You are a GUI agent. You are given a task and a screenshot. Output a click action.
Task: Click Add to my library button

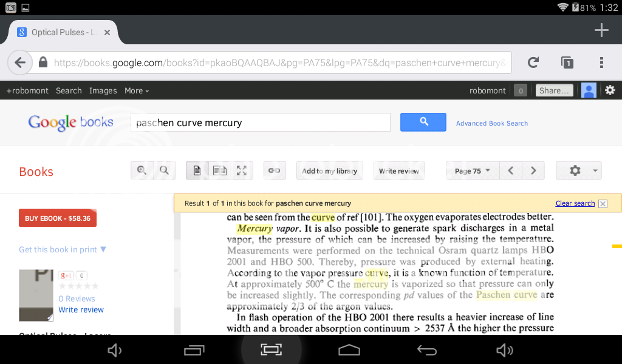coord(330,170)
